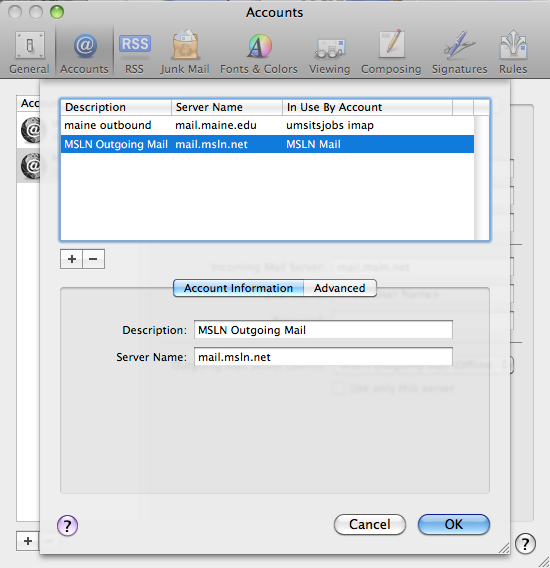Open the Composing preferences pane
550x568 pixels.
point(391,53)
